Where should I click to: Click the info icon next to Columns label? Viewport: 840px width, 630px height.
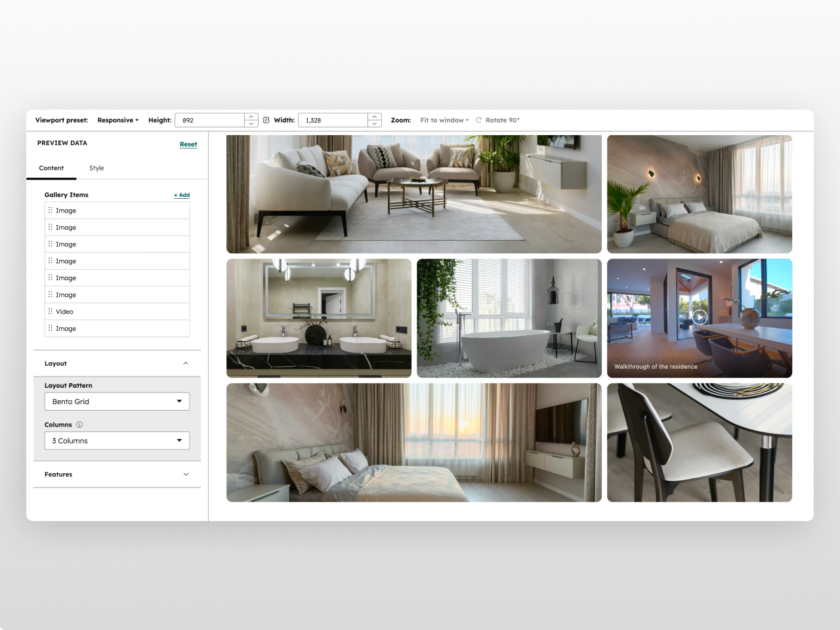click(79, 425)
